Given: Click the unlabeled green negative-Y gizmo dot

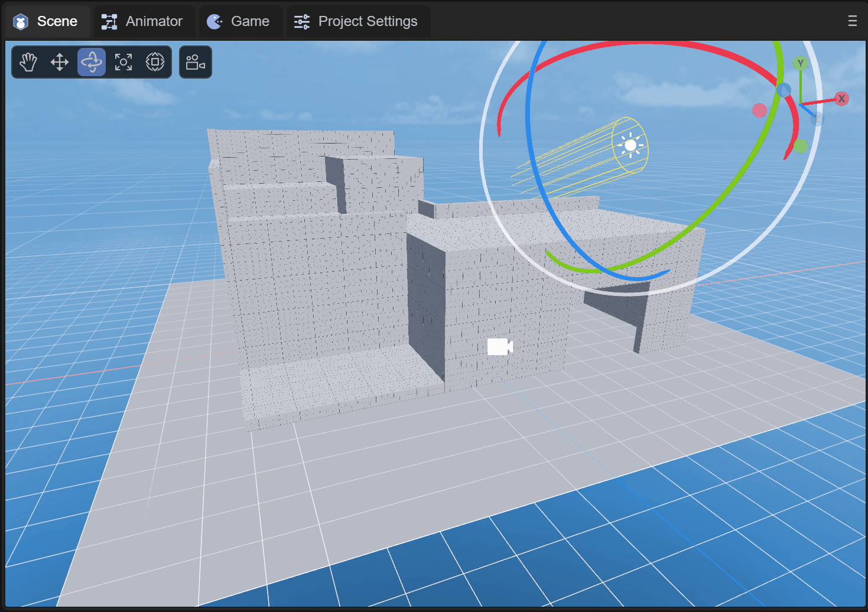Looking at the screenshot, I should [x=801, y=146].
